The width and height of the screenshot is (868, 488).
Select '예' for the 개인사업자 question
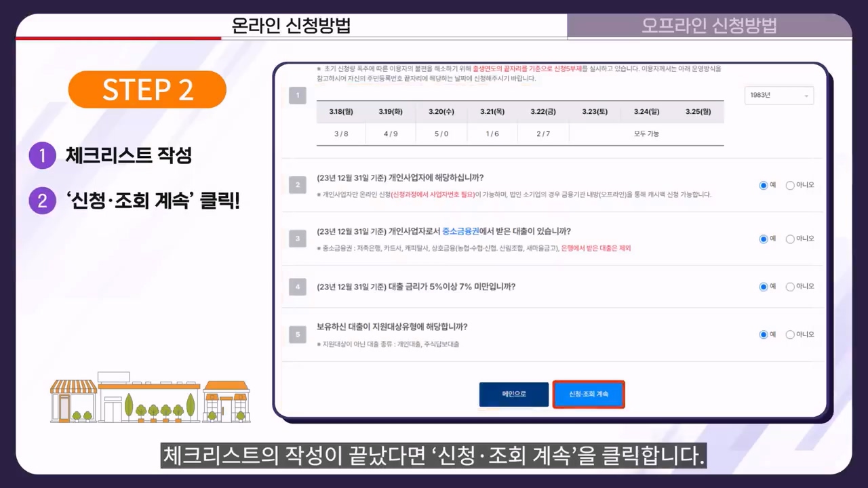click(x=763, y=184)
